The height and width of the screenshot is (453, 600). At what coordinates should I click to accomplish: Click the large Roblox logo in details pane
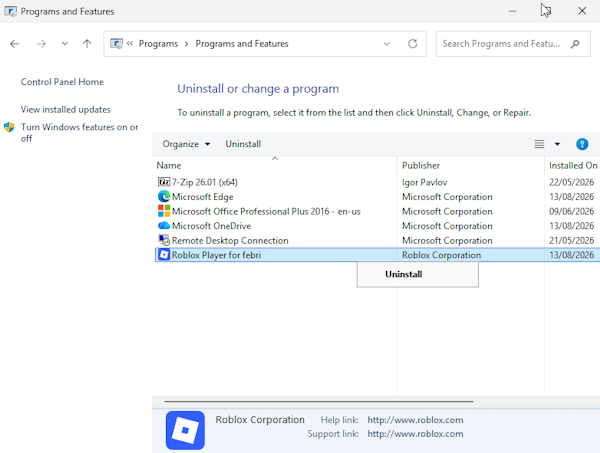[185, 430]
